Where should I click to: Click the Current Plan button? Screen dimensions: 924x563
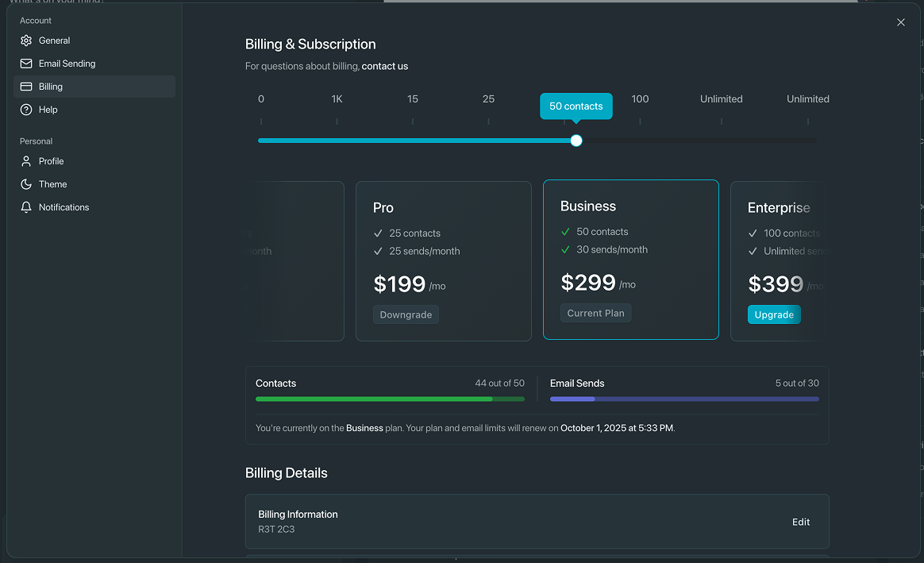(595, 312)
